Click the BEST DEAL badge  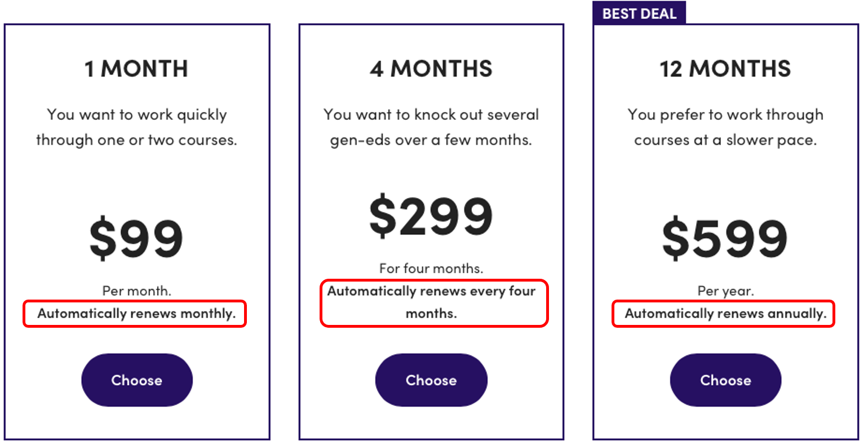pos(639,14)
